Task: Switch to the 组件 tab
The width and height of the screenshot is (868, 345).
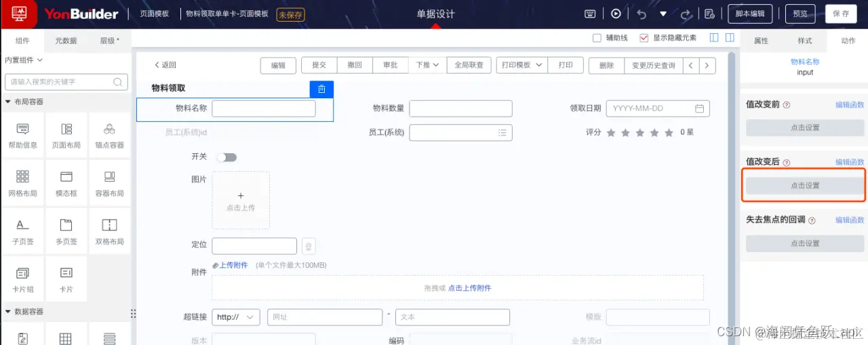Action: (22, 41)
